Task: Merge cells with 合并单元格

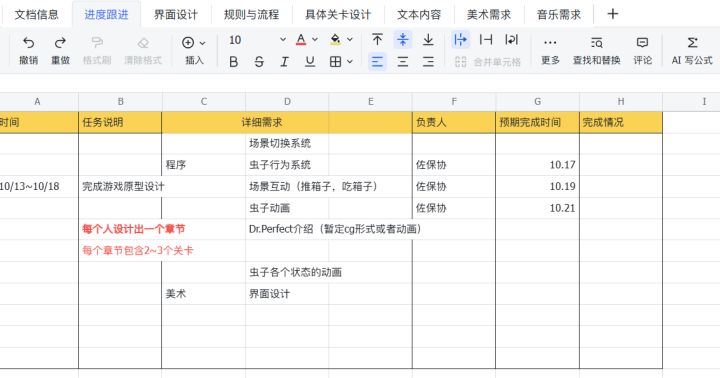Action: [488, 62]
